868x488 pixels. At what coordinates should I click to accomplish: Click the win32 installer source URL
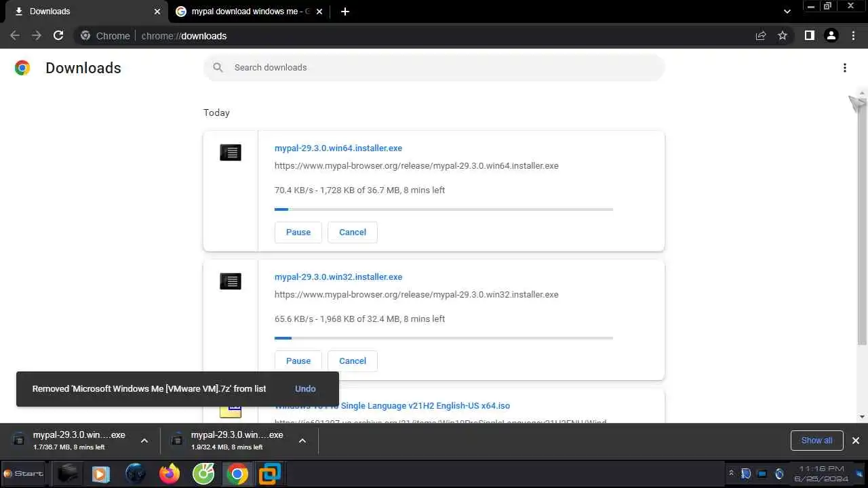pyautogui.click(x=416, y=294)
